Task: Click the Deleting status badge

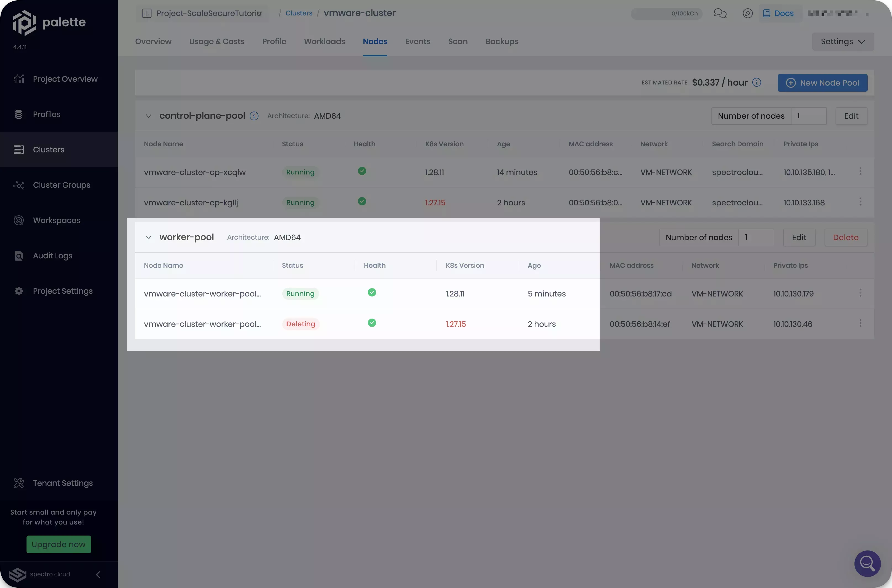Action: click(300, 324)
